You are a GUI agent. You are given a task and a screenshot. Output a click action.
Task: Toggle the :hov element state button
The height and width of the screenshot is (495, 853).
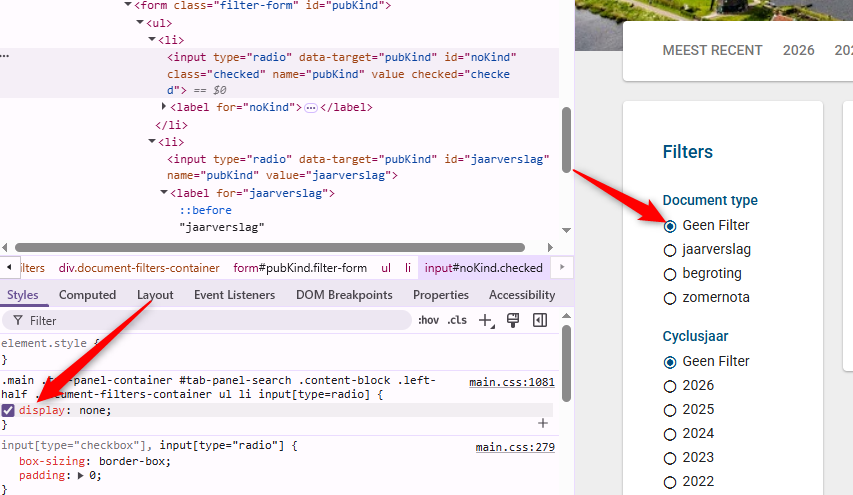click(x=428, y=320)
